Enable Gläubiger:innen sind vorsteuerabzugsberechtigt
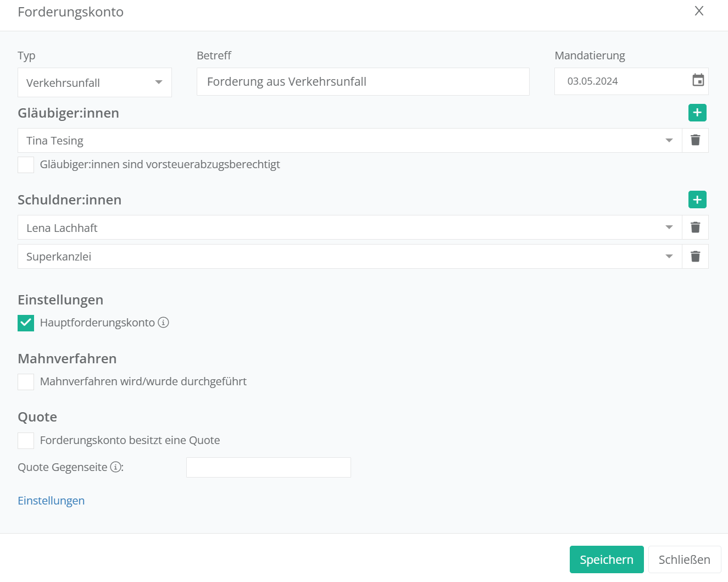 [x=26, y=165]
